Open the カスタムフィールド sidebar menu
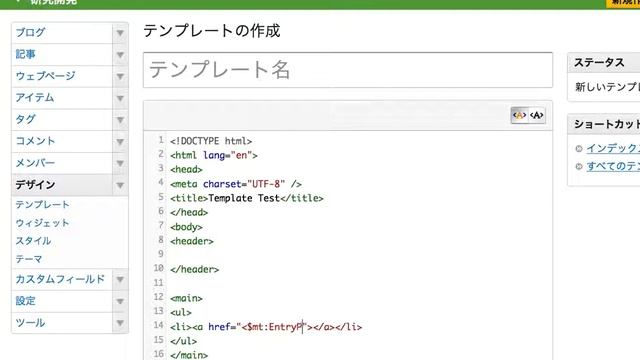The width and height of the screenshot is (640, 360). click(60, 279)
